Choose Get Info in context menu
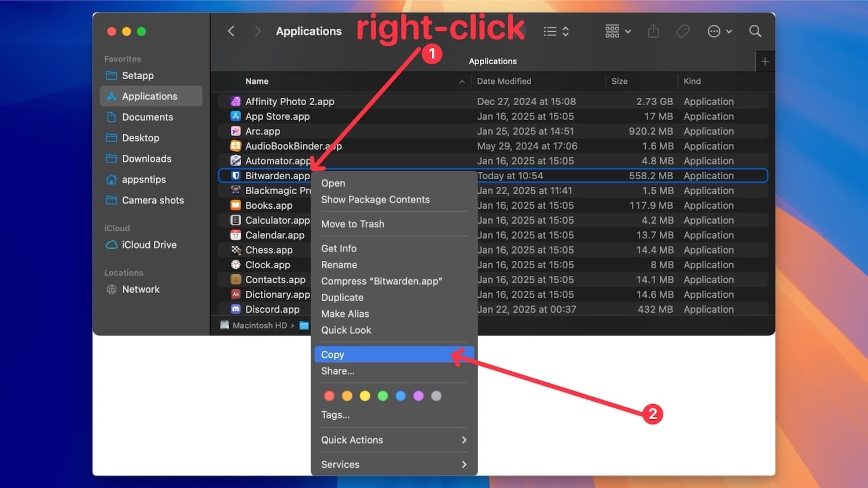The height and width of the screenshot is (488, 868). (x=339, y=248)
